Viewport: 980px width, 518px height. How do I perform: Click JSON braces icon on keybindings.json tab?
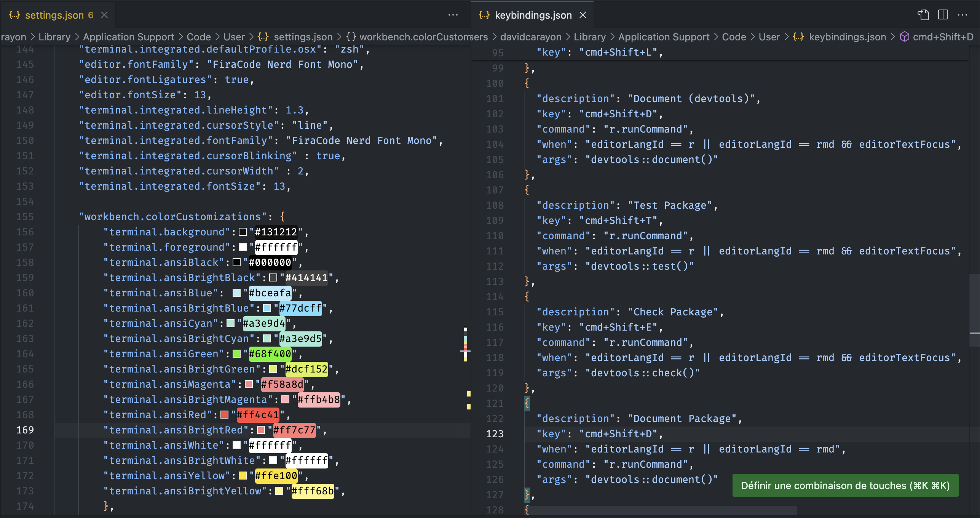484,15
